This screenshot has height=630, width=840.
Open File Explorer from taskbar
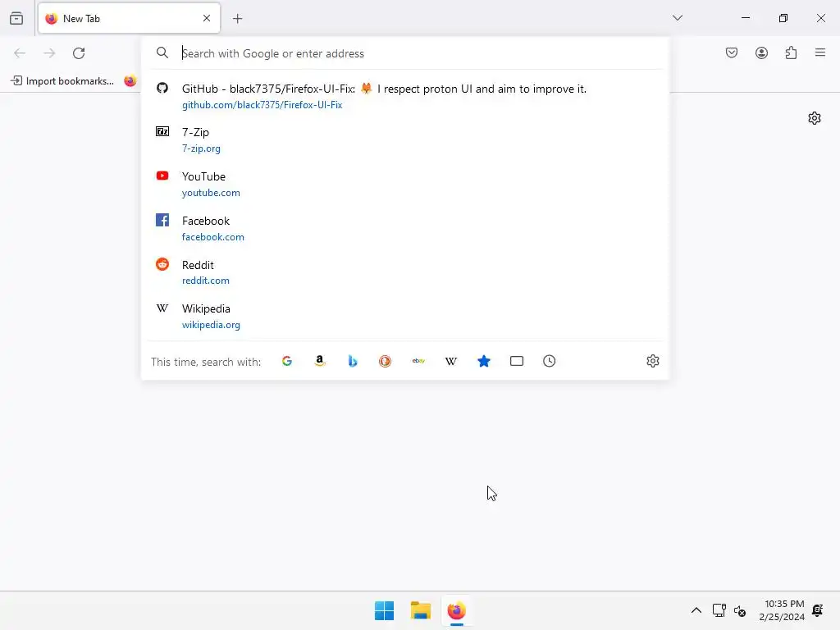pos(421,610)
